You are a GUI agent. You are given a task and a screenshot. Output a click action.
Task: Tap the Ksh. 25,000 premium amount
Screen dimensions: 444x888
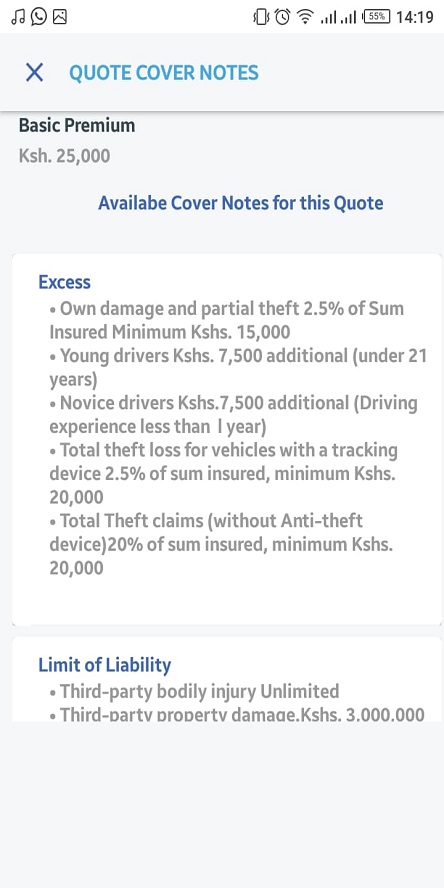65,156
